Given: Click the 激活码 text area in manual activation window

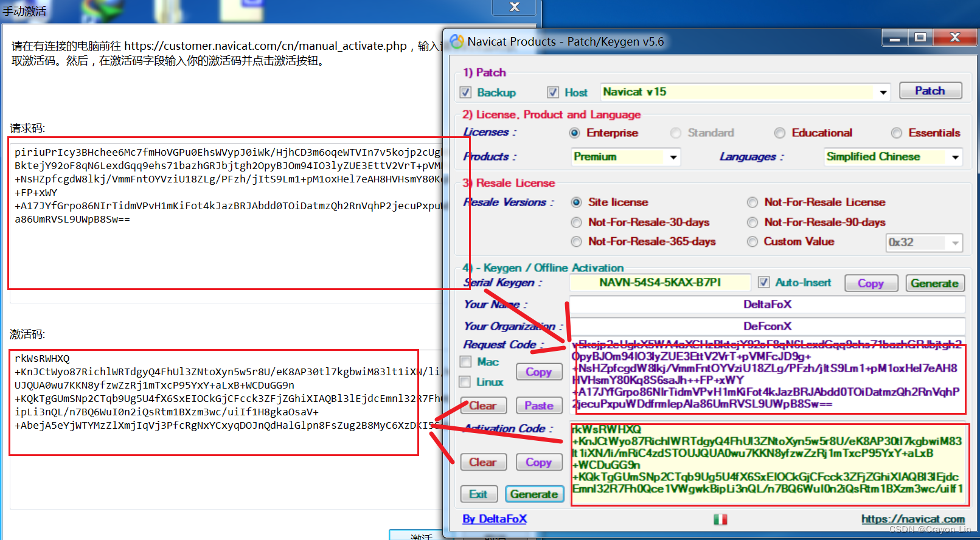Looking at the screenshot, I should pyautogui.click(x=226, y=429).
